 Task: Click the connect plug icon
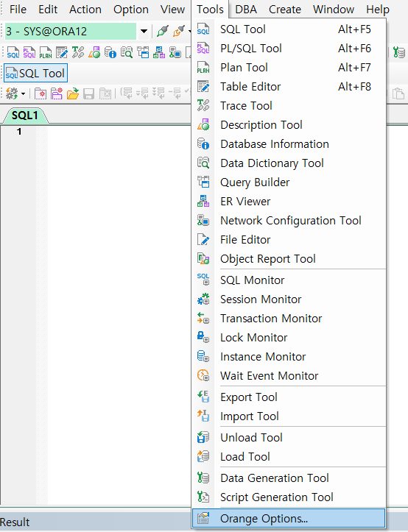(162, 32)
